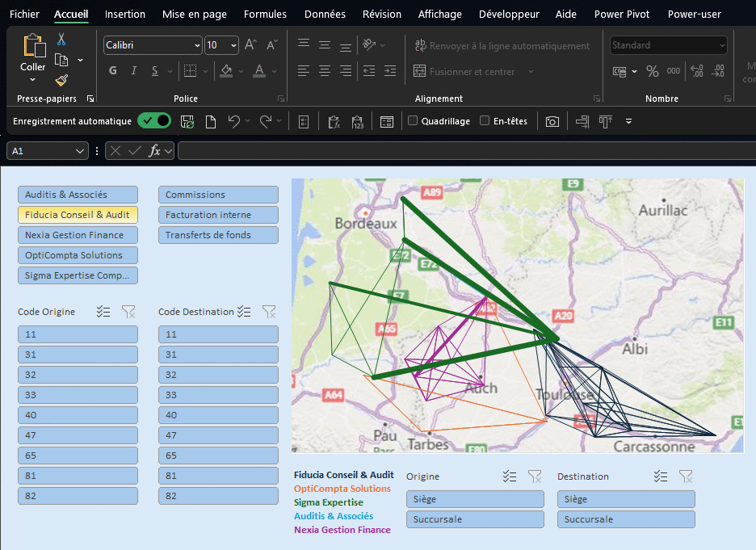The image size is (756, 550).
Task: Toggle multi-select on Origine slicer
Action: (x=510, y=477)
